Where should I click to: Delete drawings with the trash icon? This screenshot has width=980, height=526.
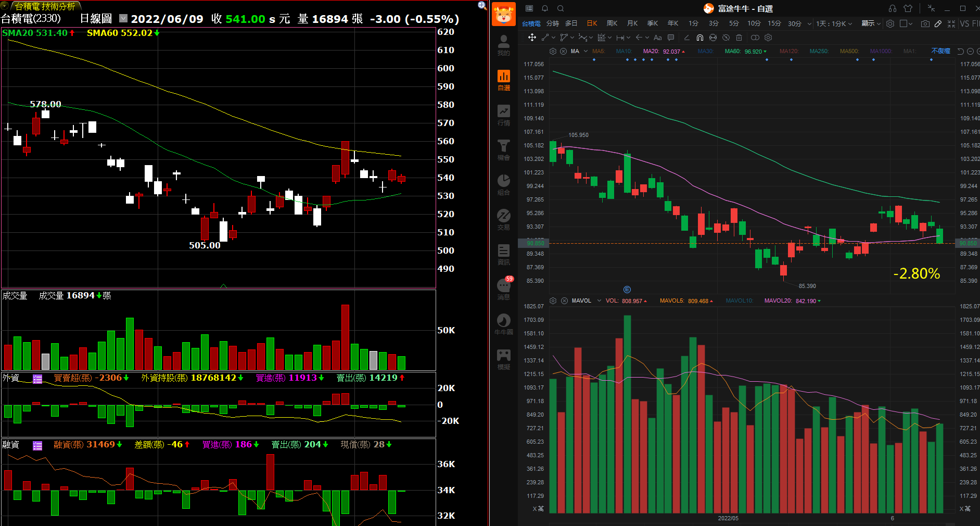coord(739,37)
